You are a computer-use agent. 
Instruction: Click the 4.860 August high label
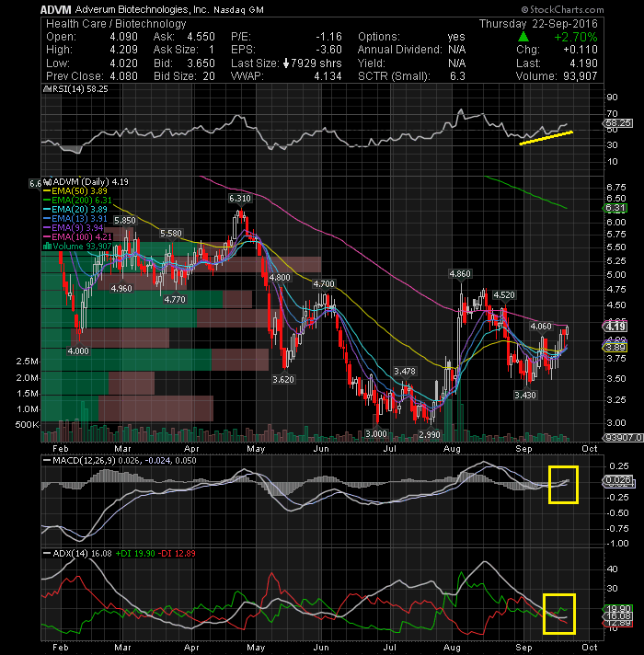[459, 273]
